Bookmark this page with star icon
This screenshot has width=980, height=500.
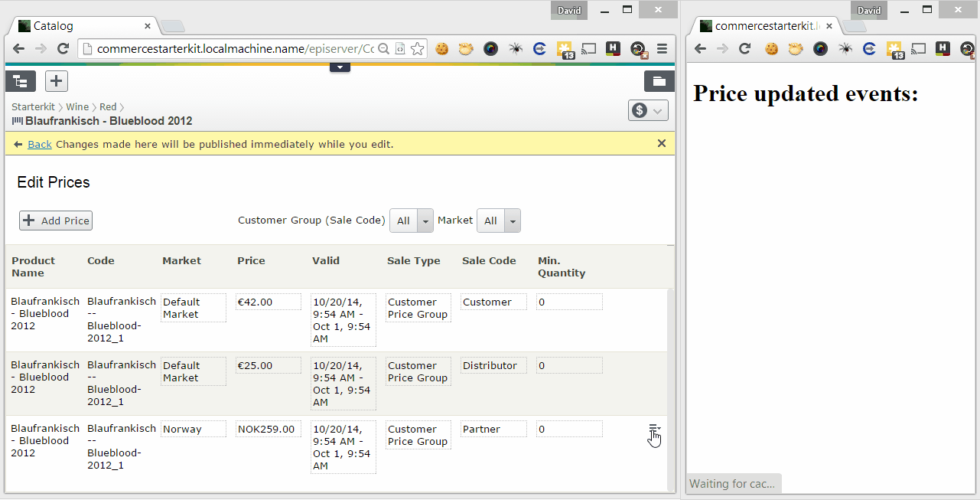click(417, 49)
